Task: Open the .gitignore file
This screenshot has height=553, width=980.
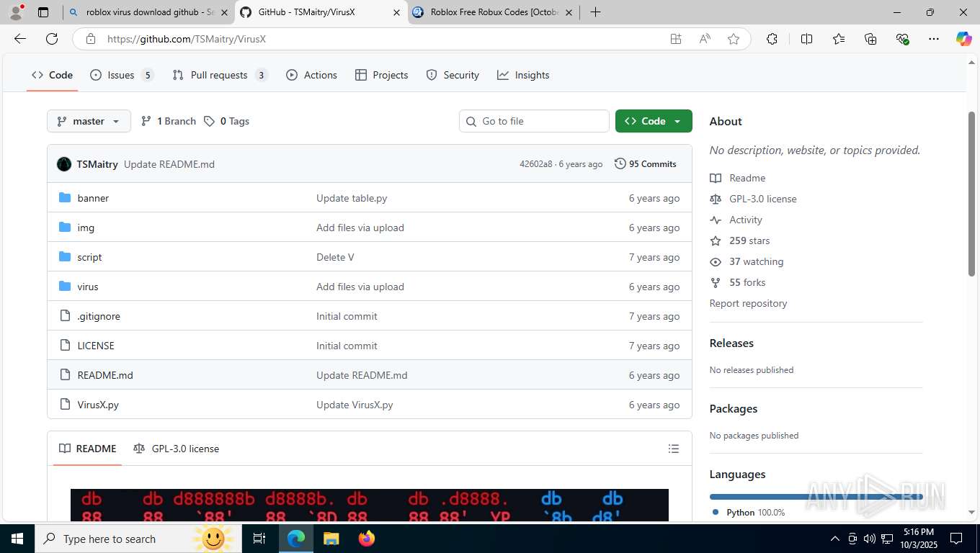Action: pos(99,316)
